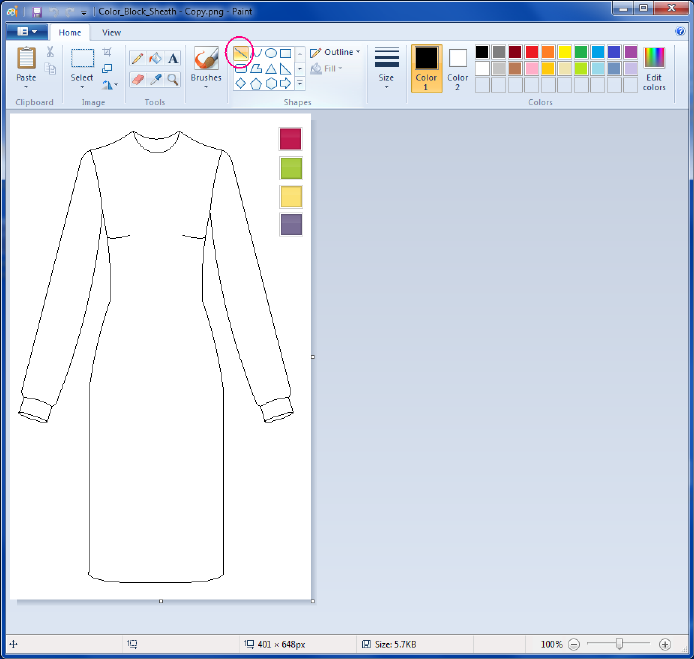Viewport: 694px width, 659px height.
Task: Select the Color picker eyedropper tool
Action: click(x=155, y=79)
